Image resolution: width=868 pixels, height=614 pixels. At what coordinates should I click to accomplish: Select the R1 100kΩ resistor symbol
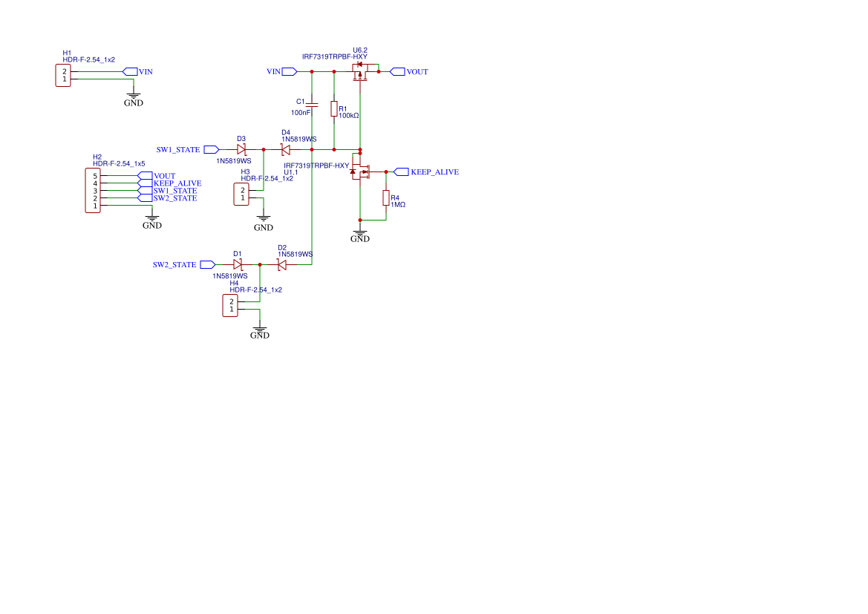333,109
